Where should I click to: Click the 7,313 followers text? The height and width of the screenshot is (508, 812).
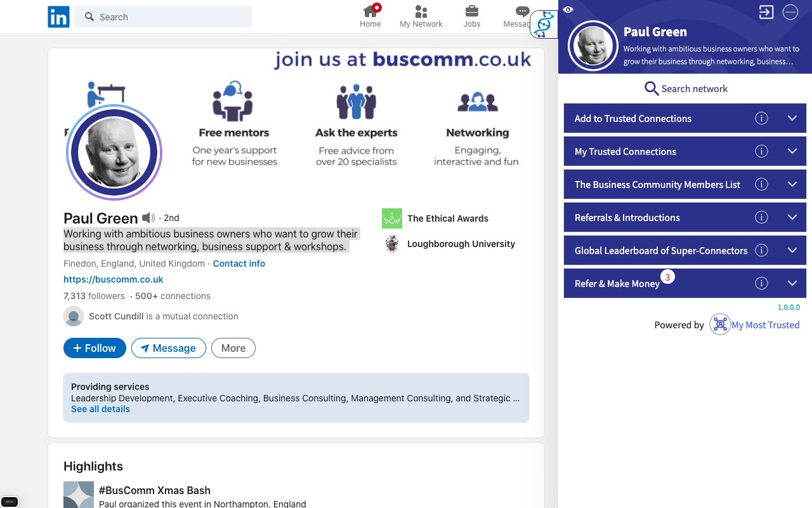pos(94,296)
